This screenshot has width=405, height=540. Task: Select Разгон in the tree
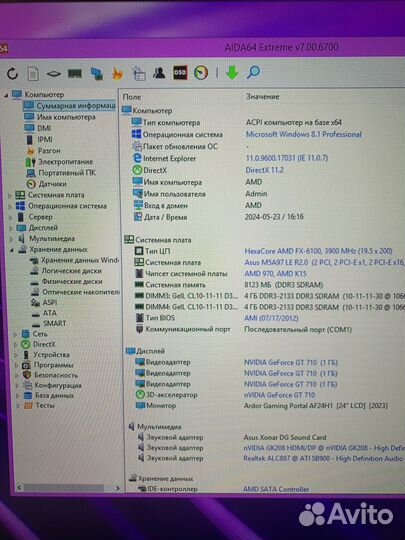pos(49,150)
